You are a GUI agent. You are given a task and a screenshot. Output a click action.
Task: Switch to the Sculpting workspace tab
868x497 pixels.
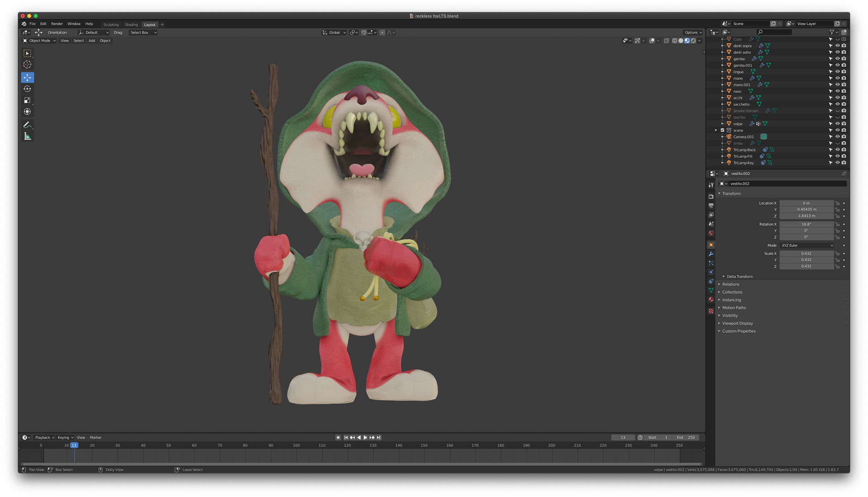[111, 25]
